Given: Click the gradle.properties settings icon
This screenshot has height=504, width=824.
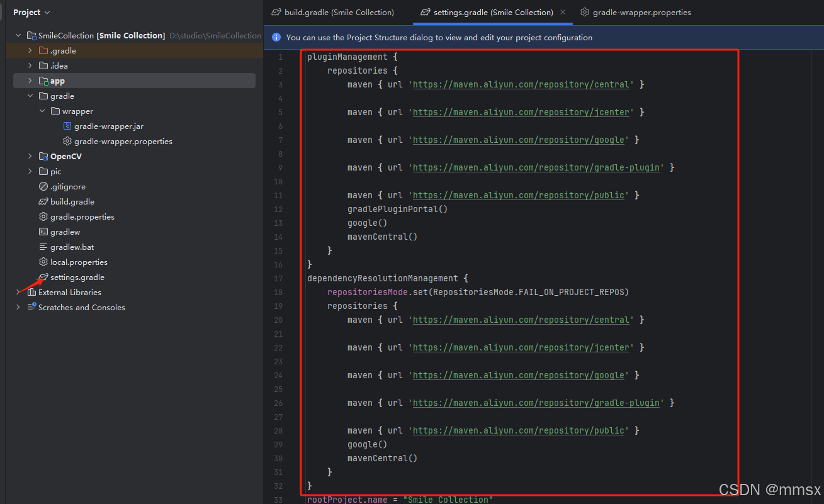Looking at the screenshot, I should pos(42,216).
